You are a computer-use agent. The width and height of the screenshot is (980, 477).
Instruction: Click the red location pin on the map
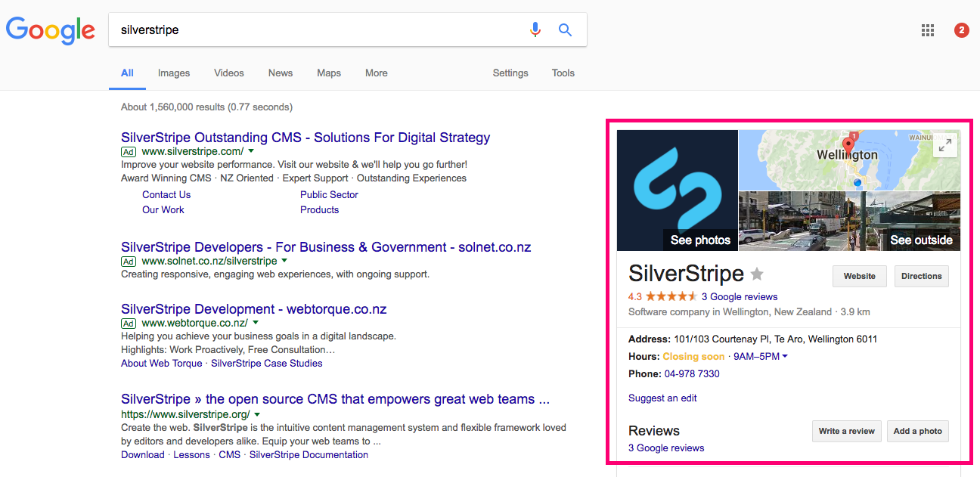[847, 145]
